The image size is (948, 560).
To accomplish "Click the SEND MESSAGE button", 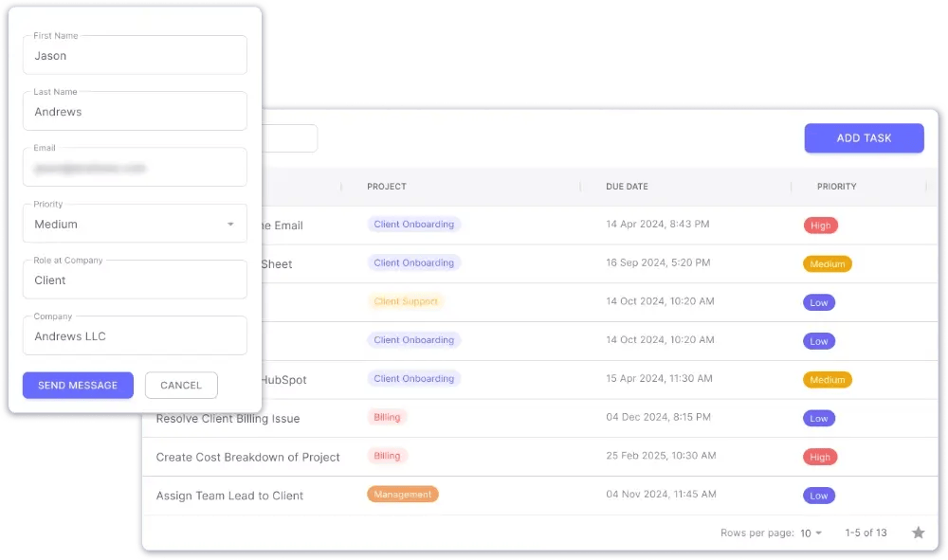I will (77, 385).
